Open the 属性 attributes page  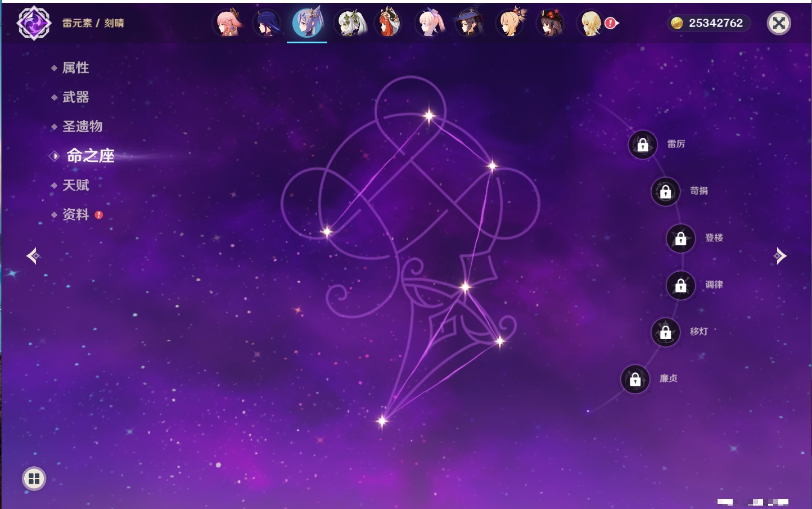(75, 68)
